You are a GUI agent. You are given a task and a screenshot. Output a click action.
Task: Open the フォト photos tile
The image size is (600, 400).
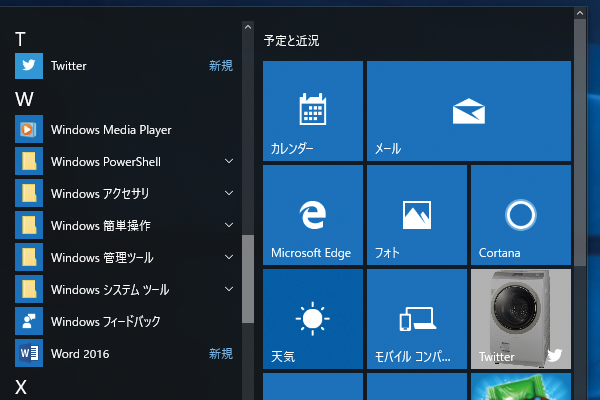point(417,215)
